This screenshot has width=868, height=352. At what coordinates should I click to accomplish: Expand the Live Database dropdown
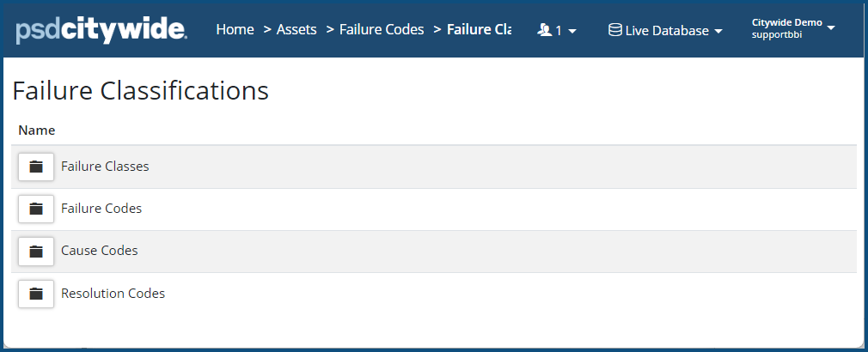(x=718, y=31)
